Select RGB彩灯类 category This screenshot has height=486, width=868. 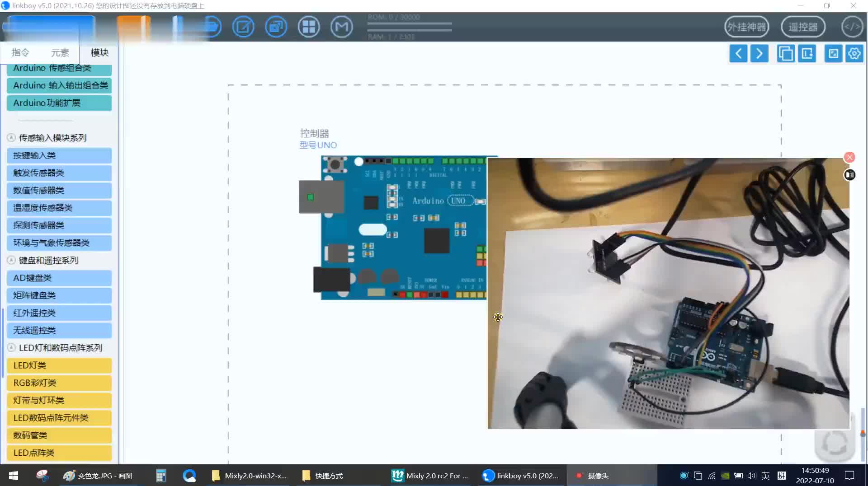tap(59, 383)
